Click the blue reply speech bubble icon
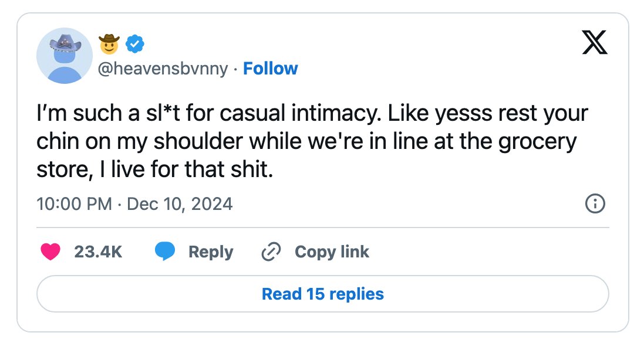This screenshot has height=353, width=644. point(165,251)
